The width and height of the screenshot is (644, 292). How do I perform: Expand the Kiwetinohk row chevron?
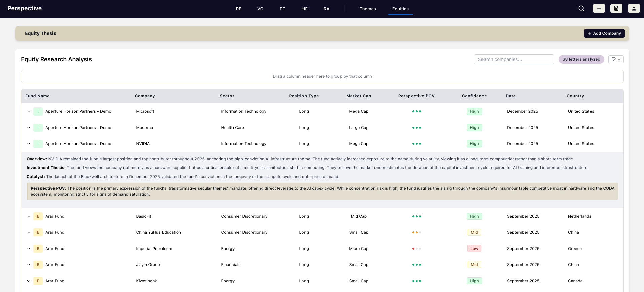click(x=29, y=281)
